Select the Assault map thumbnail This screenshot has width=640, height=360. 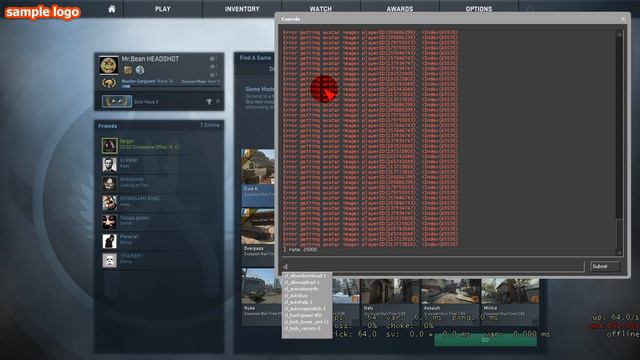click(x=450, y=291)
